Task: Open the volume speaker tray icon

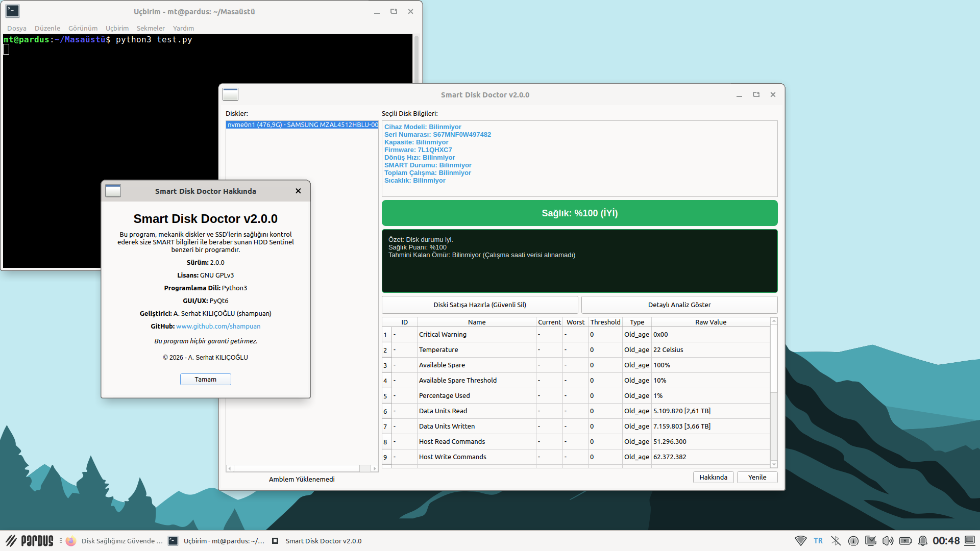Action: tap(888, 541)
